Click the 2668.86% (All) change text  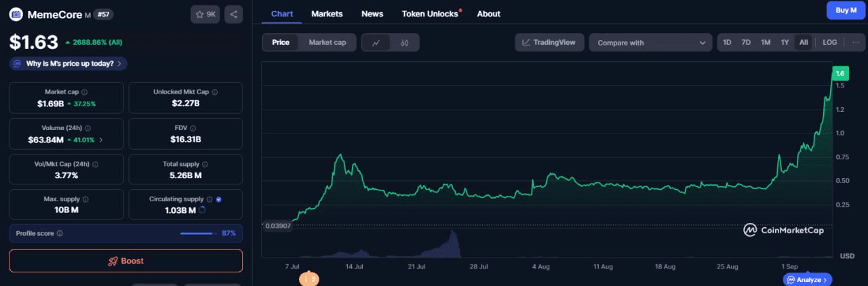[94, 42]
